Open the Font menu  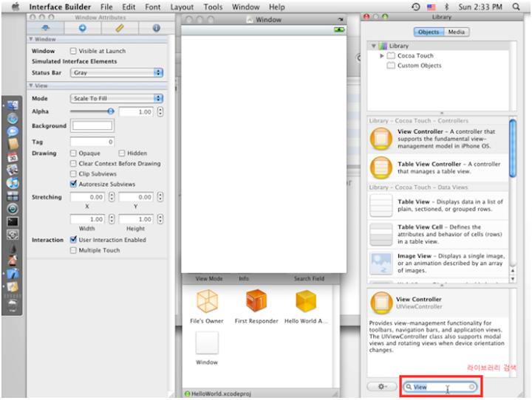153,7
